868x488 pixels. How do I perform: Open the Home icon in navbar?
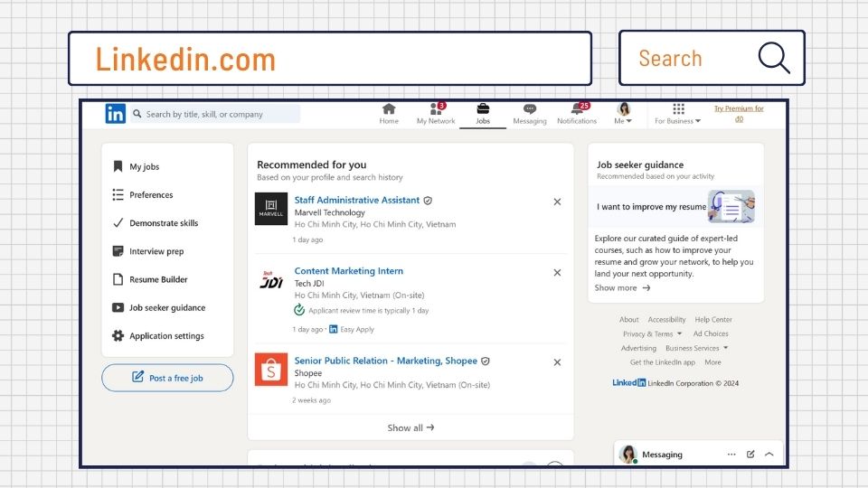click(389, 109)
